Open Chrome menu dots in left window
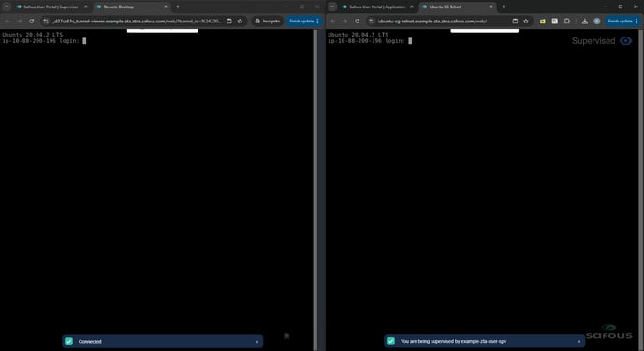Screen dimensions: 644x351 tap(318, 21)
